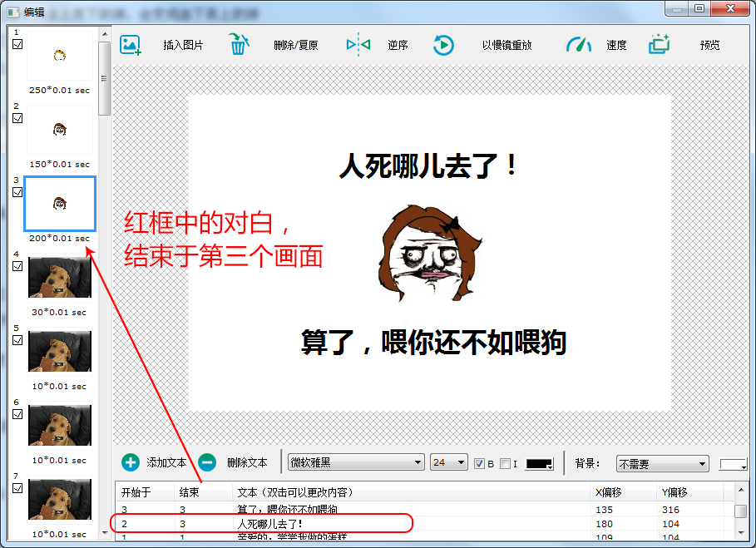Open the 微软雅黑 font dropdown
Screen dimensions: 756x548
click(356, 462)
